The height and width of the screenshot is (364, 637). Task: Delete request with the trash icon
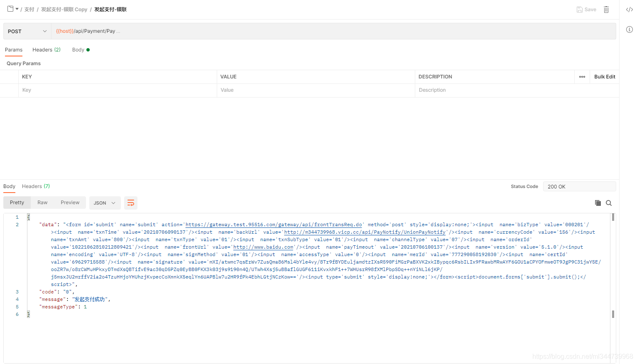click(x=606, y=10)
